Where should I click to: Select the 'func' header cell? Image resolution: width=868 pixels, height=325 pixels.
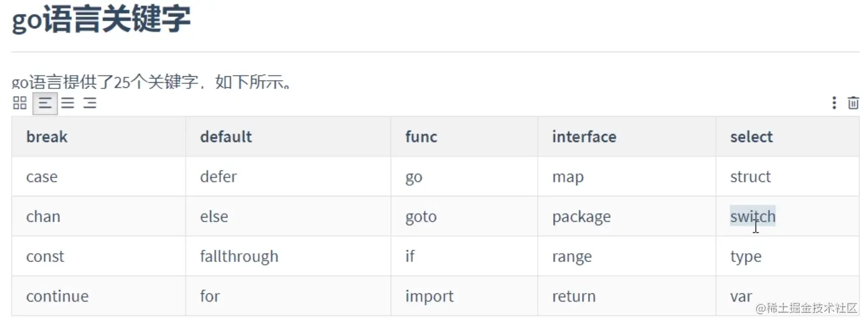coord(421,137)
